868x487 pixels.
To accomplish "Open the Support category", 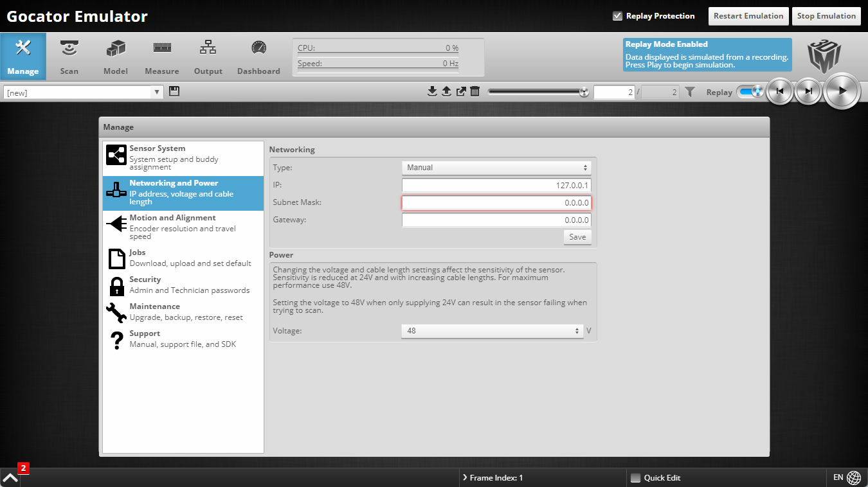I will pyautogui.click(x=183, y=339).
